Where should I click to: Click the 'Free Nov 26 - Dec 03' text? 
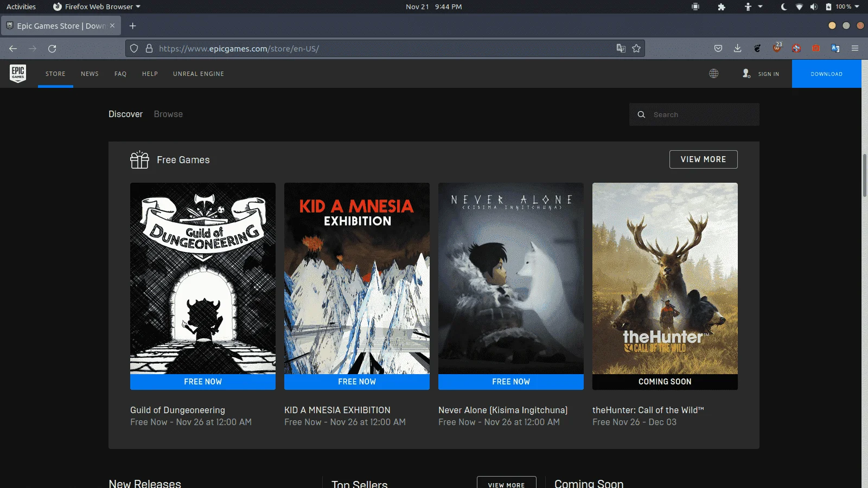pos(634,422)
